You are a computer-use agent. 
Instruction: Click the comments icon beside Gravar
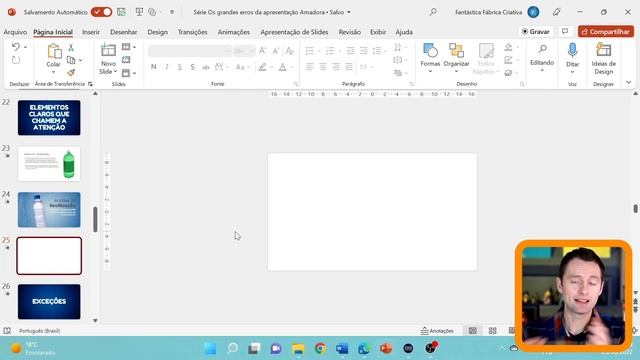point(565,31)
